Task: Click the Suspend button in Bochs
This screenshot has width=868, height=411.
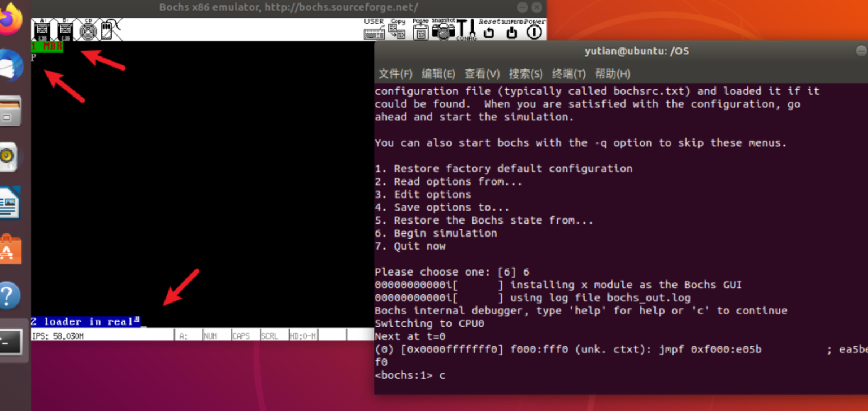Action: point(511,29)
